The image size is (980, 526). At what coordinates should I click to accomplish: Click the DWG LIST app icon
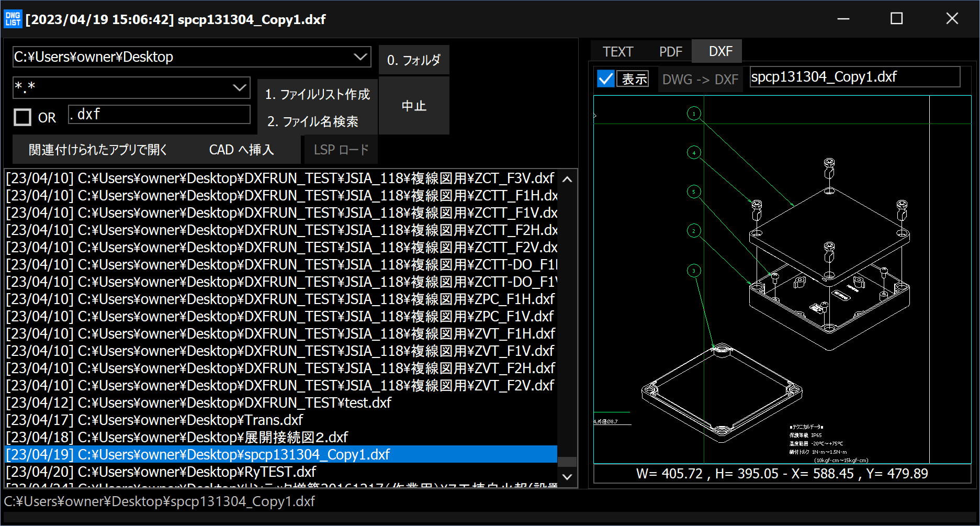pos(13,19)
